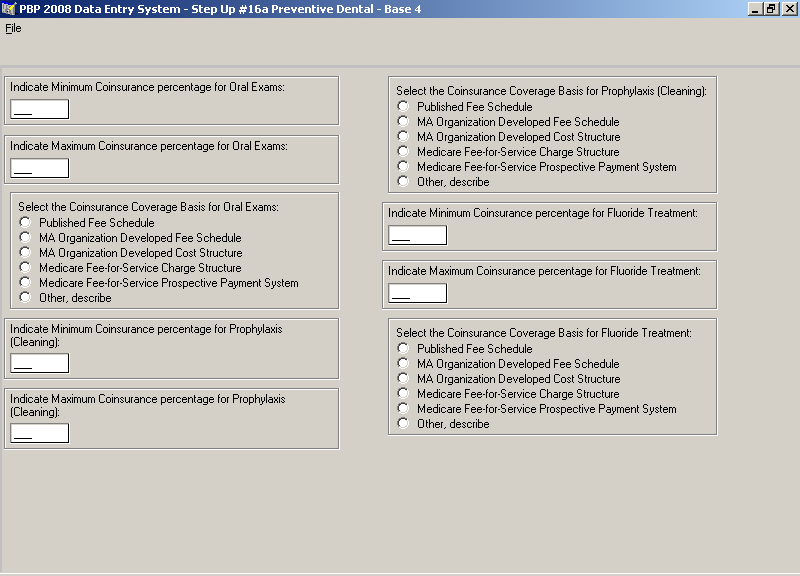Focus Maximum Coinsurance field for Prophylaxis (Cleaning)
The width and height of the screenshot is (800, 576).
click(39, 433)
